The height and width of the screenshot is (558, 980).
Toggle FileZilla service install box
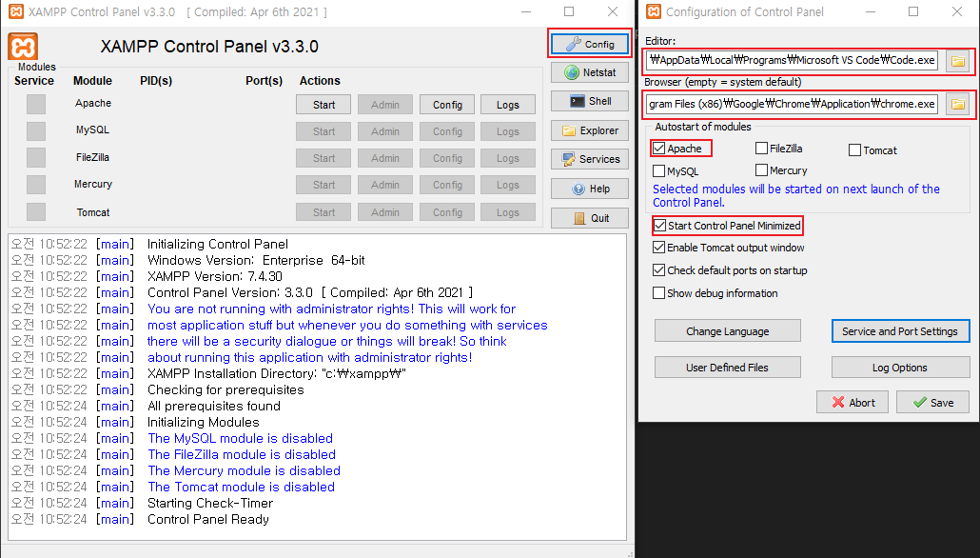coord(36,158)
